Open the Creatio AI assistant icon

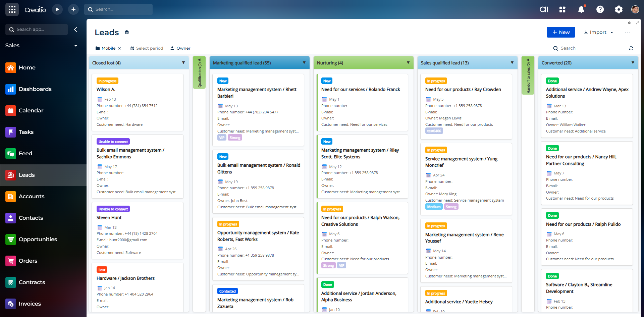tap(544, 9)
